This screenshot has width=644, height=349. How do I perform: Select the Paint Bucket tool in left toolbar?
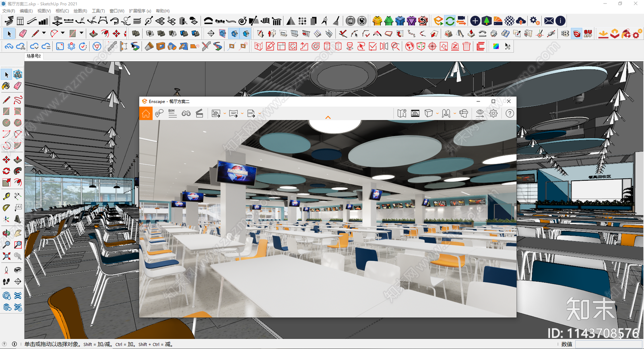[6, 86]
